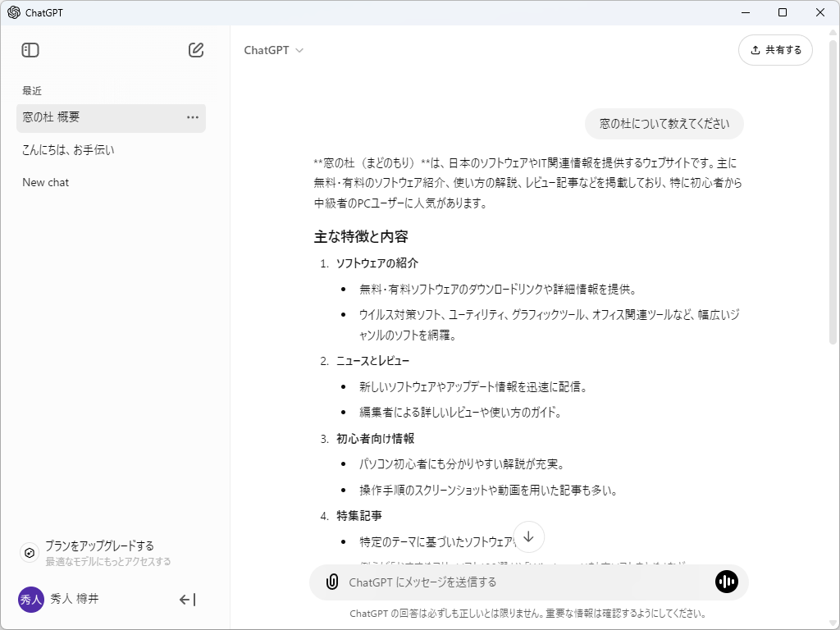Click the ChatGPT logo in the title bar
840x630 pixels.
tap(12, 12)
